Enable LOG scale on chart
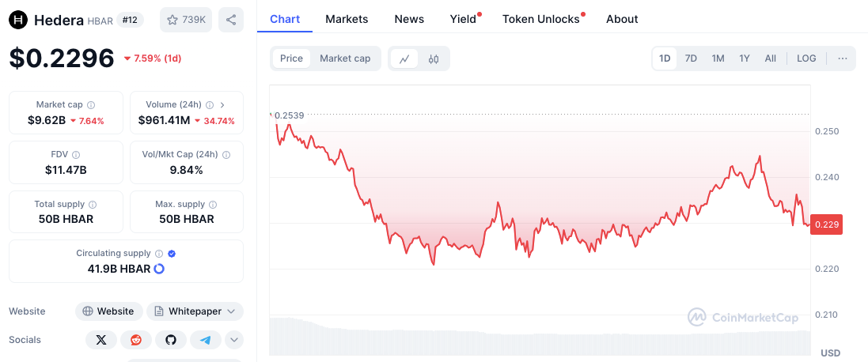This screenshot has height=362, width=868. pyautogui.click(x=806, y=58)
